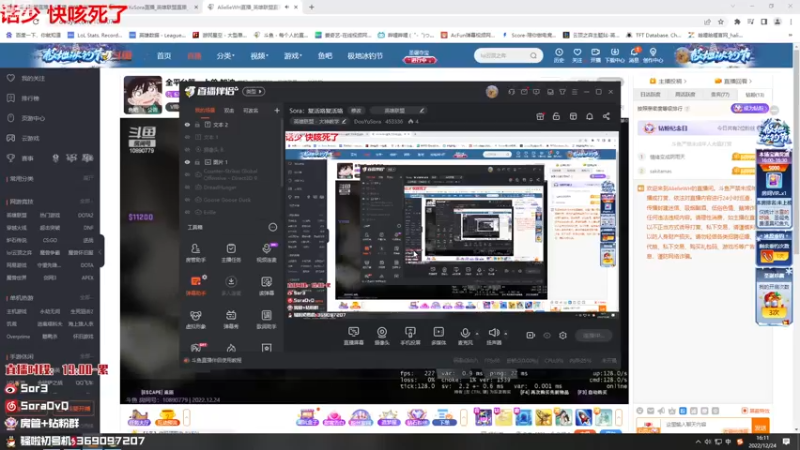Open 下载中心 icon in the Douyu header
The image size is (800, 450).
[x=614, y=55]
